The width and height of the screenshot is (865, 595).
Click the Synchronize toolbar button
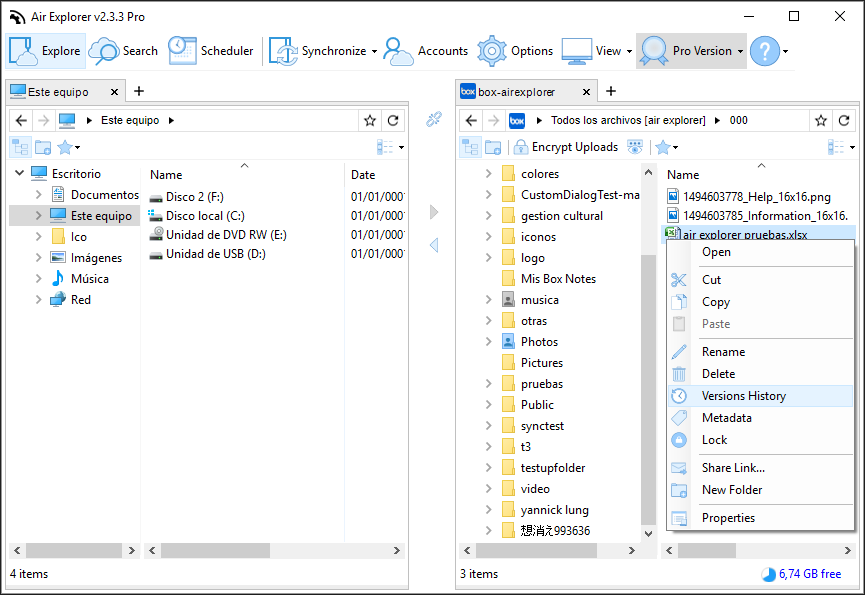(x=317, y=51)
